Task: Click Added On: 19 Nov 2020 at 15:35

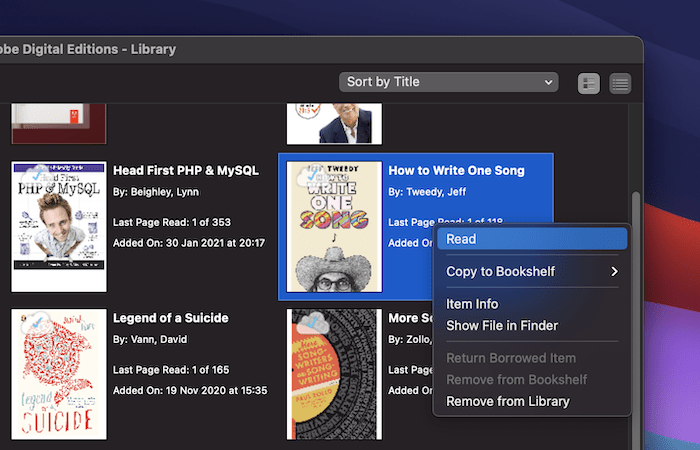Action: (x=190, y=390)
